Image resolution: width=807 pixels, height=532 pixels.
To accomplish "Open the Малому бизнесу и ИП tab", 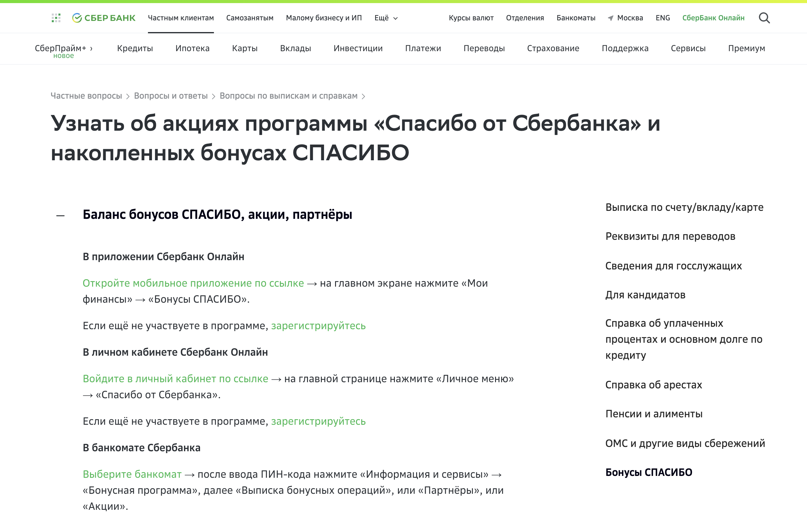I will click(324, 18).
